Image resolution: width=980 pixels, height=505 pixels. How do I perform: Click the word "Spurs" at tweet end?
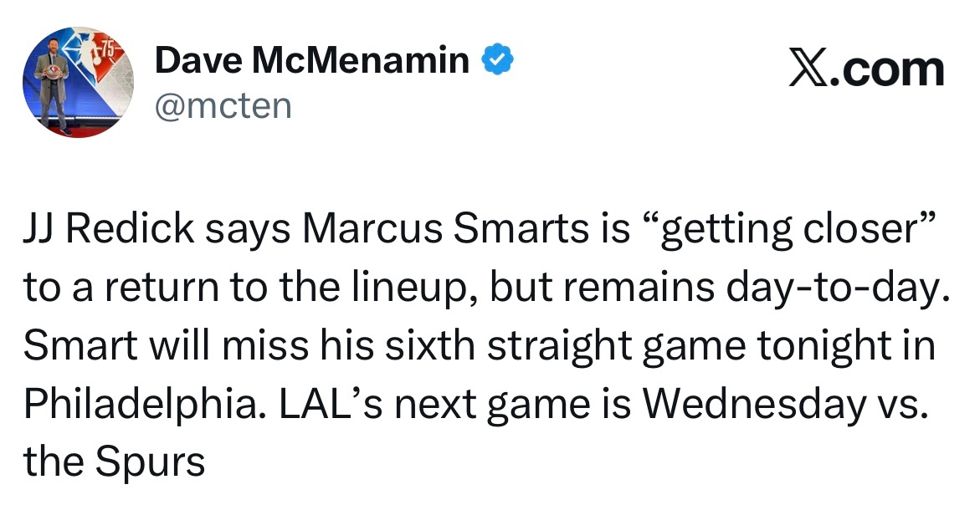(x=150, y=463)
